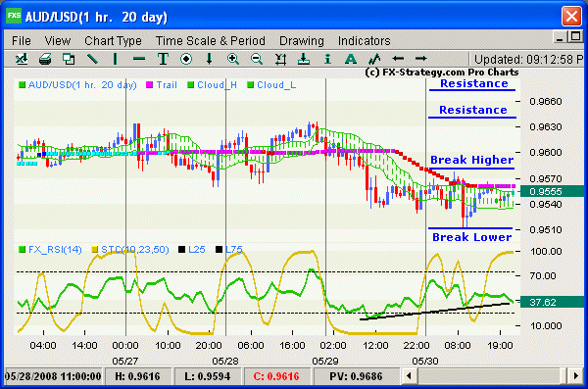Click the C: 0.9616 status field
The image size is (588, 389).
[x=276, y=376]
